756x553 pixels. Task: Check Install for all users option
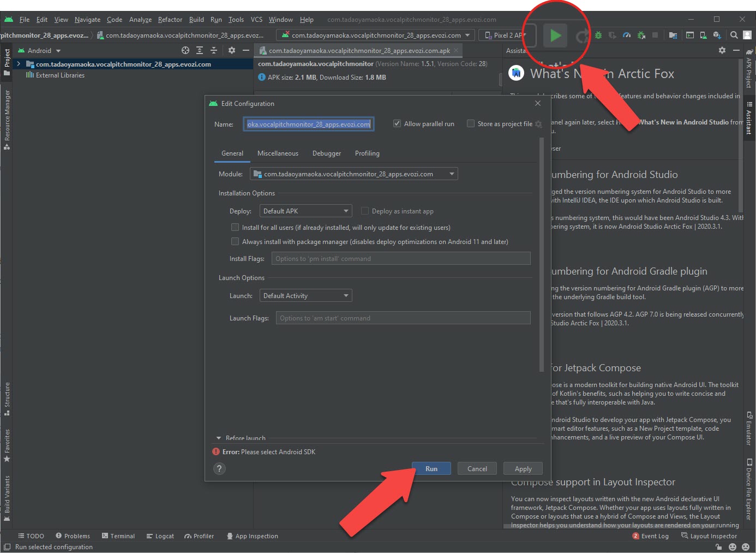click(235, 228)
